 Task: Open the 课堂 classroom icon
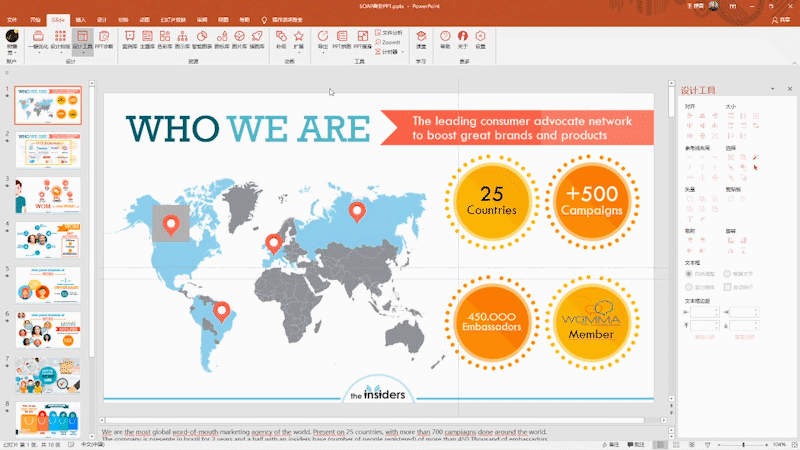coord(421,39)
